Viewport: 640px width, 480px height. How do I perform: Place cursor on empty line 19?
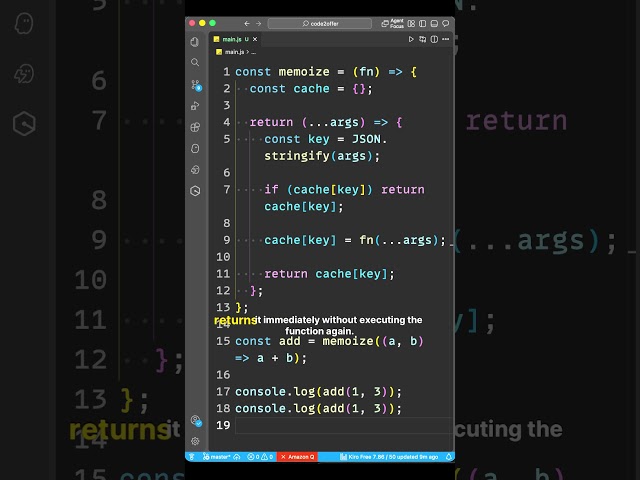point(344,425)
